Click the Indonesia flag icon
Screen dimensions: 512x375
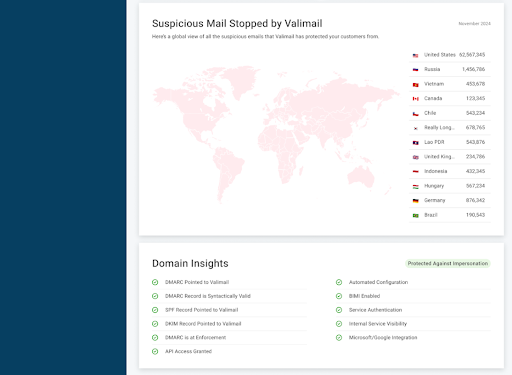pyautogui.click(x=415, y=171)
